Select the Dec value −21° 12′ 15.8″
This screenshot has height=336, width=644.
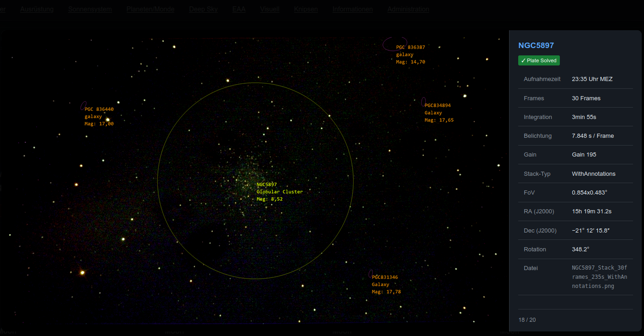click(x=590, y=231)
